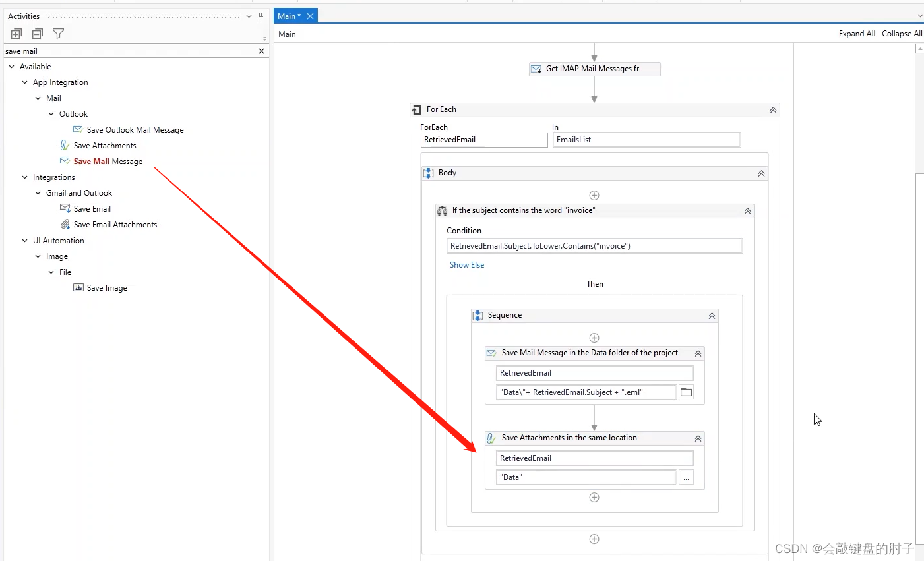
Task: Select Save Attachments activity in tree
Action: 105,146
